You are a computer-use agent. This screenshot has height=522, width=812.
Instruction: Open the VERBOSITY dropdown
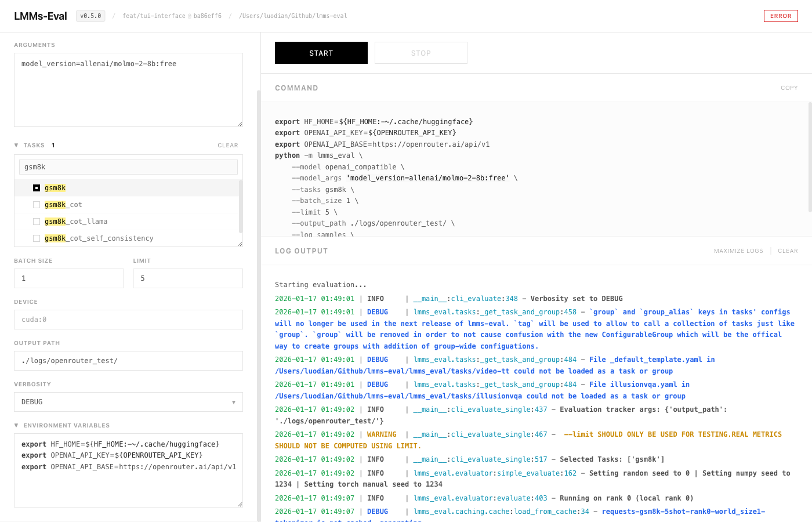point(128,402)
